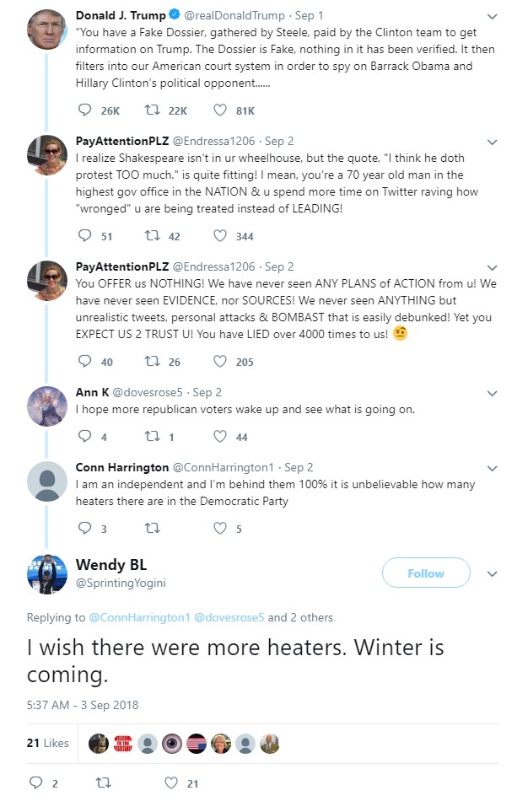Open more options chevron beside Follow button

pyautogui.click(x=493, y=573)
